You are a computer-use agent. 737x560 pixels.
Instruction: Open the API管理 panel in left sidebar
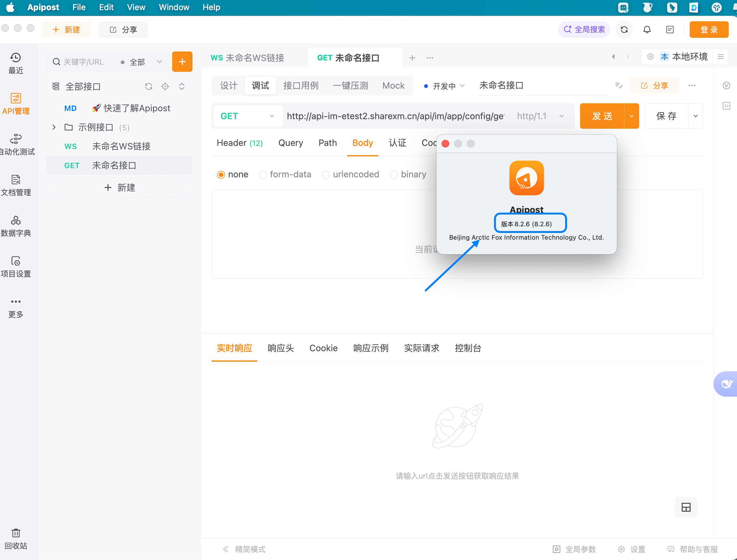[x=16, y=103]
